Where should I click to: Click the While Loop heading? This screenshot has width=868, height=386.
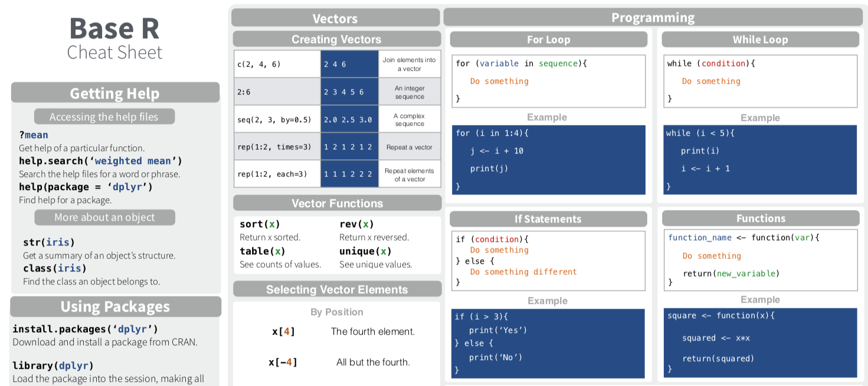click(x=760, y=40)
